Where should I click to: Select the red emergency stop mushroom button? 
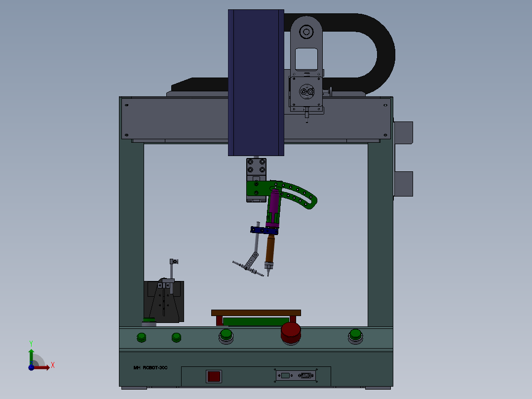pos(291,333)
